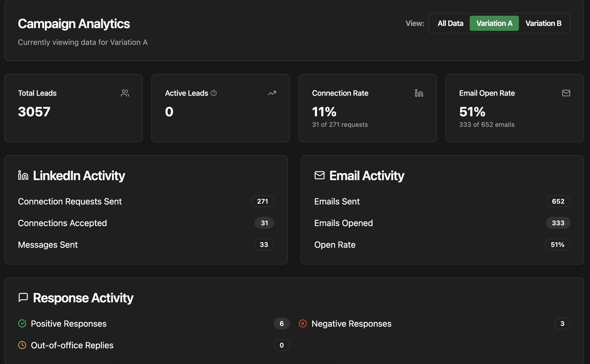Click the Positive Responses count badge
The height and width of the screenshot is (364, 590).
coord(281,323)
